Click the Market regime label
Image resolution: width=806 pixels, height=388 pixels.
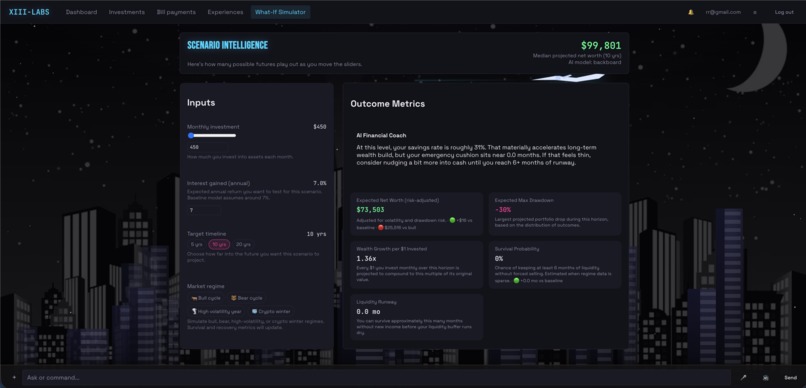[x=206, y=286]
